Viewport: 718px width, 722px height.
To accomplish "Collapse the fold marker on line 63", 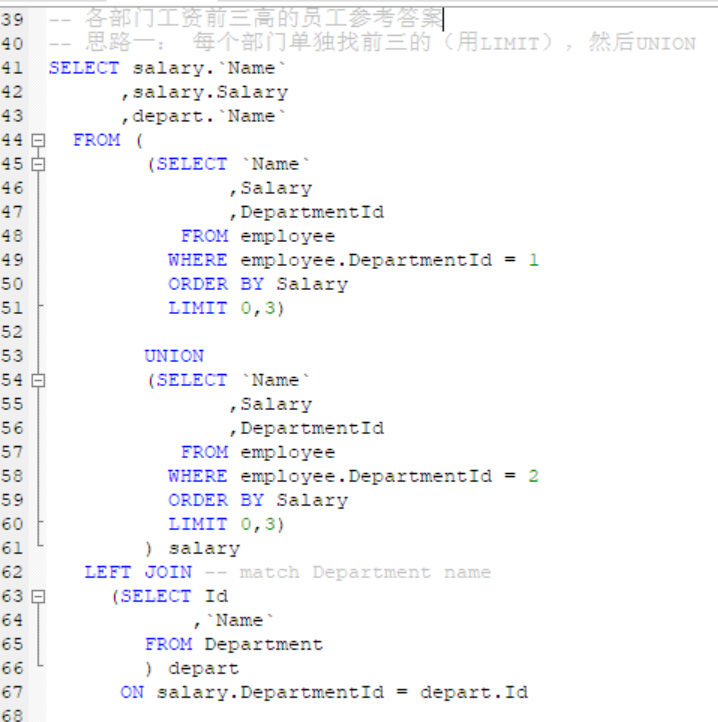I will [38, 597].
